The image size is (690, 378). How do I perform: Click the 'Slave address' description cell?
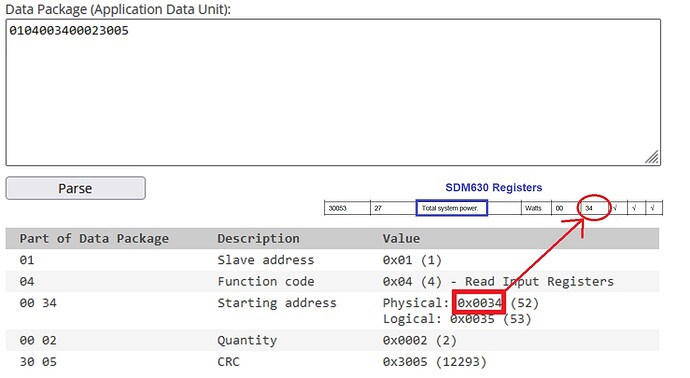point(266,260)
